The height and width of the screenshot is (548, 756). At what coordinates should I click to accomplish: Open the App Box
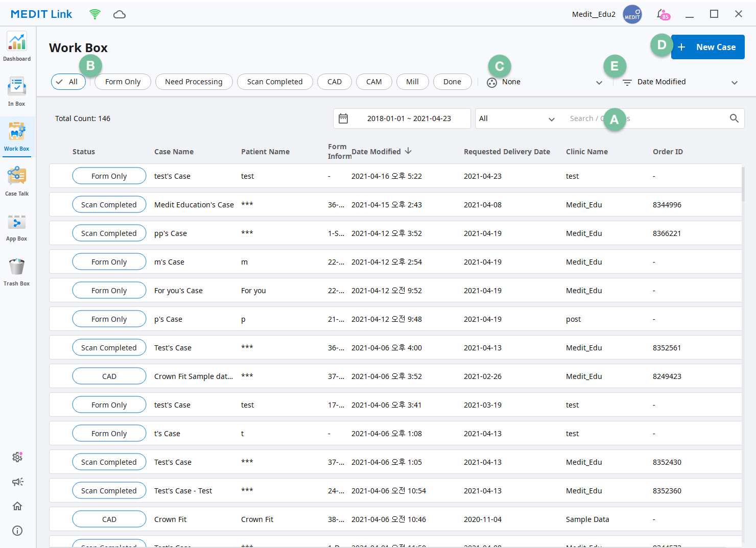tap(17, 225)
